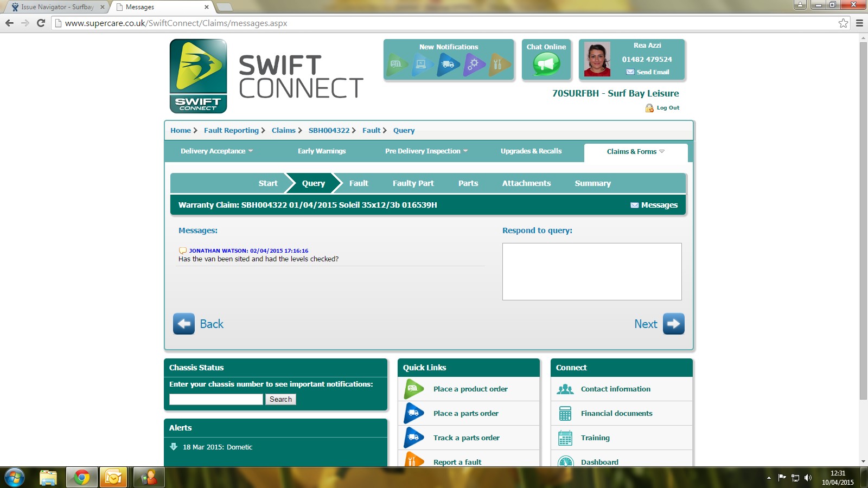868x488 pixels.
Task: Click Rea Azzi's profile photo
Action: tap(597, 59)
